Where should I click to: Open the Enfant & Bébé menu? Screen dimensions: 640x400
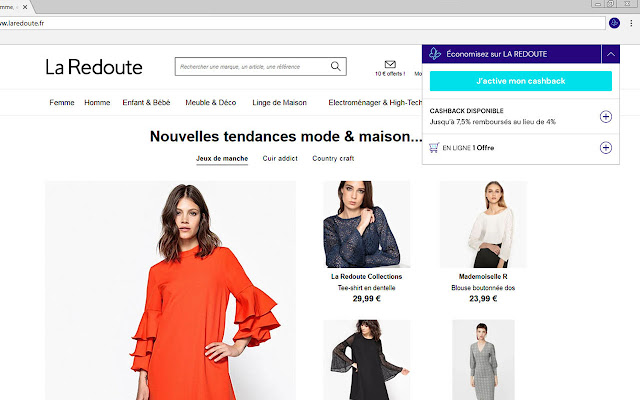(x=146, y=102)
